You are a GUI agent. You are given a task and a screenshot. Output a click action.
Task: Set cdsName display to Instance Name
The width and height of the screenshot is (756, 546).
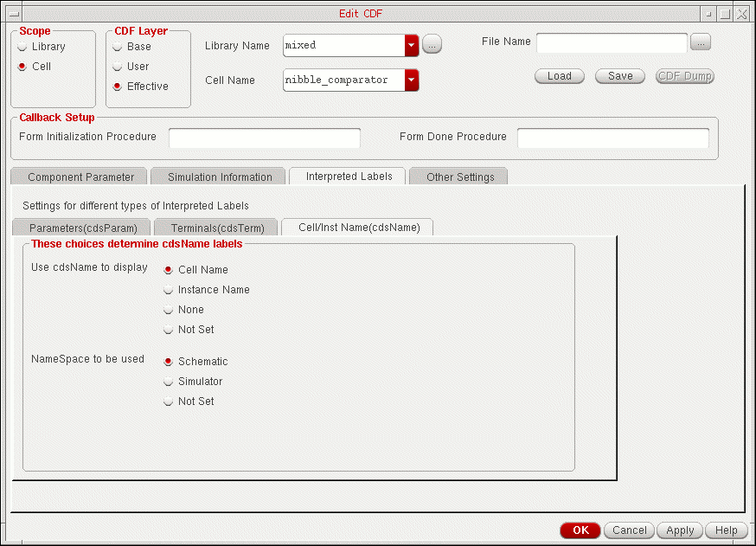169,290
